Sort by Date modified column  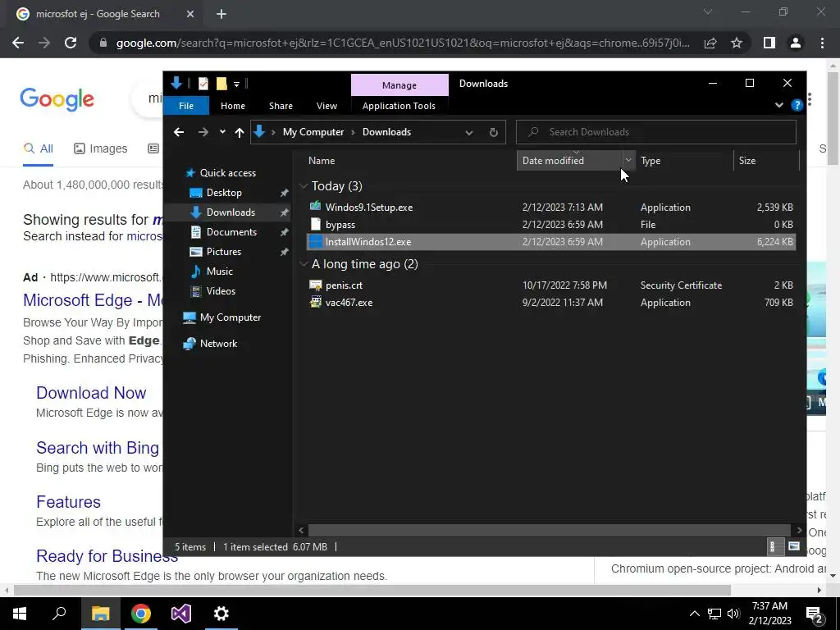[553, 161]
